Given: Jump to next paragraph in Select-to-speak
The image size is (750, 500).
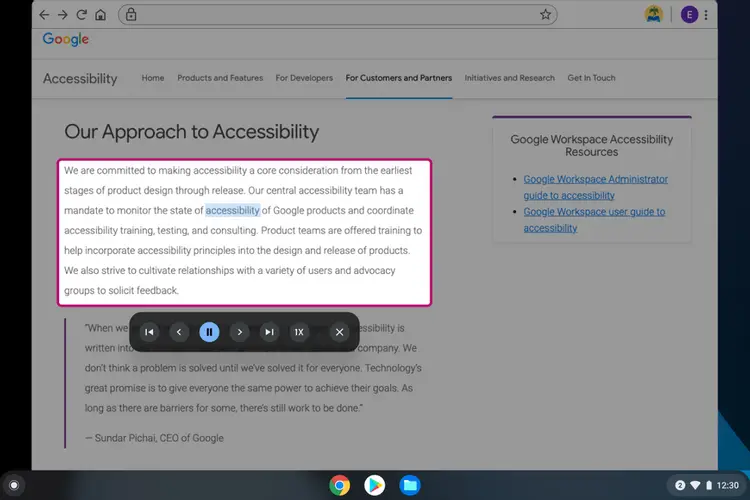Looking at the screenshot, I should [269, 332].
